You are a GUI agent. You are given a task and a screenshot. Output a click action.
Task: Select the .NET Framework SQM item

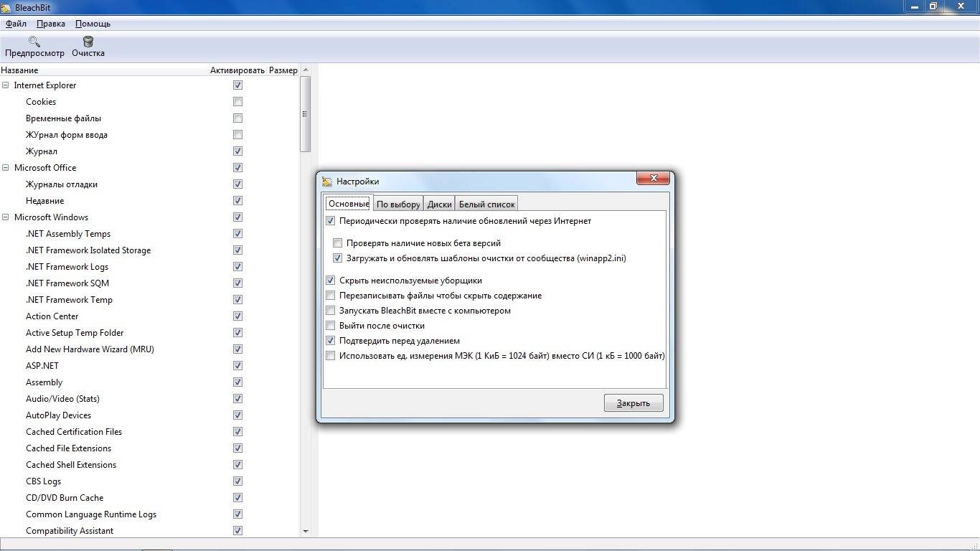click(x=67, y=283)
